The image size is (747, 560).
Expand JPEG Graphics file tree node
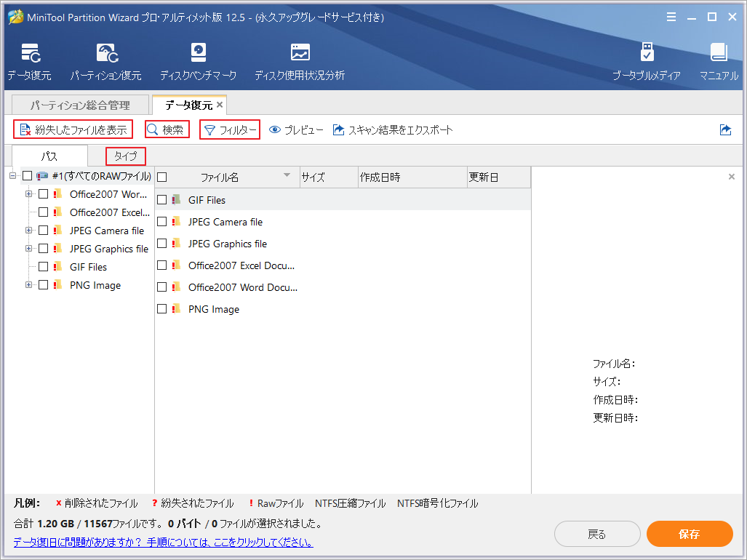pos(28,249)
